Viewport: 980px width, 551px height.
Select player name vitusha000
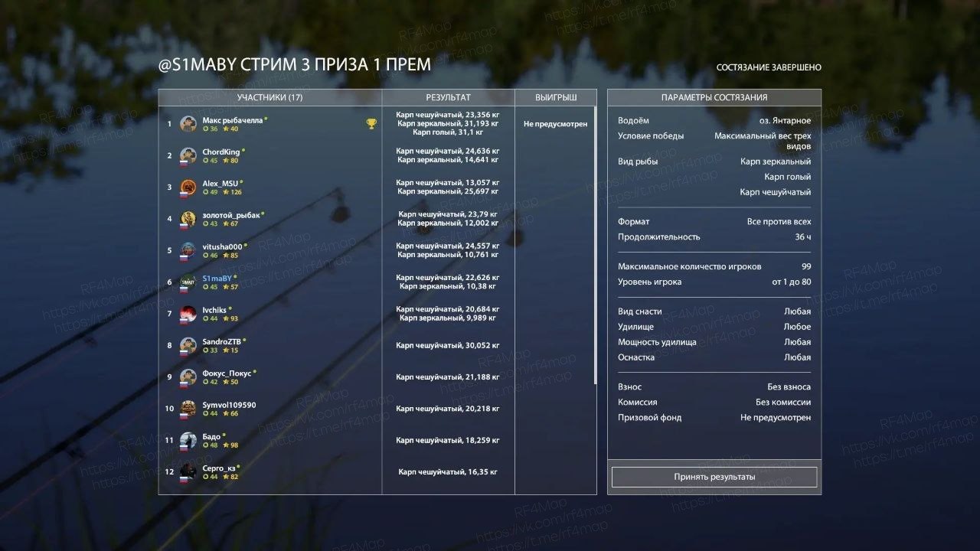point(222,246)
